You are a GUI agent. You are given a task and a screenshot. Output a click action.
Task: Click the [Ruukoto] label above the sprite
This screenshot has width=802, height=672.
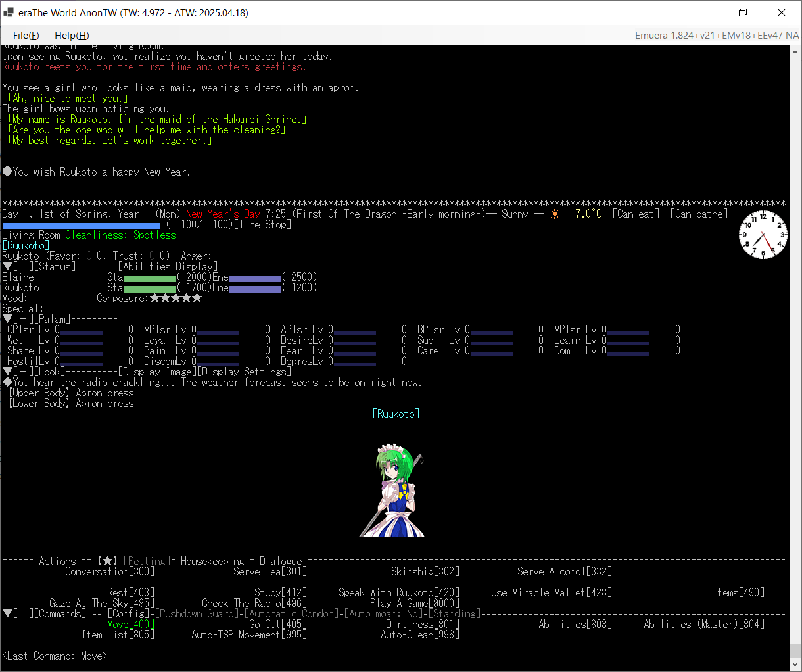pyautogui.click(x=396, y=414)
